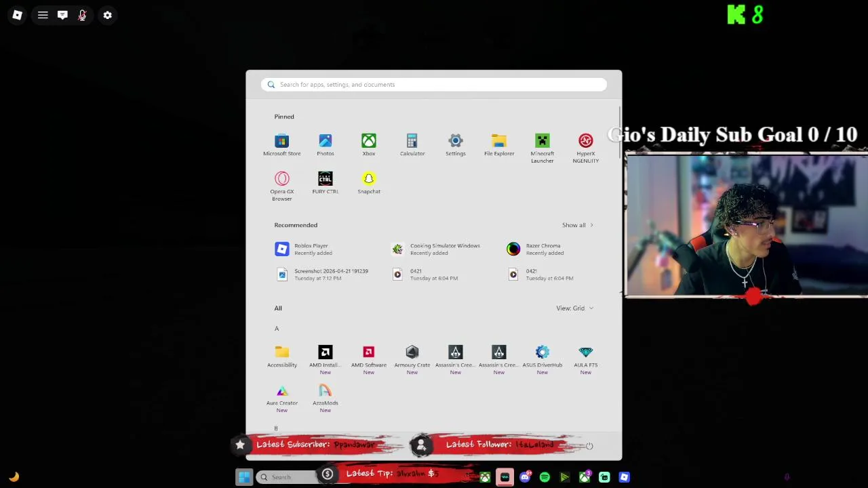Launch AMD Software app

click(369, 360)
